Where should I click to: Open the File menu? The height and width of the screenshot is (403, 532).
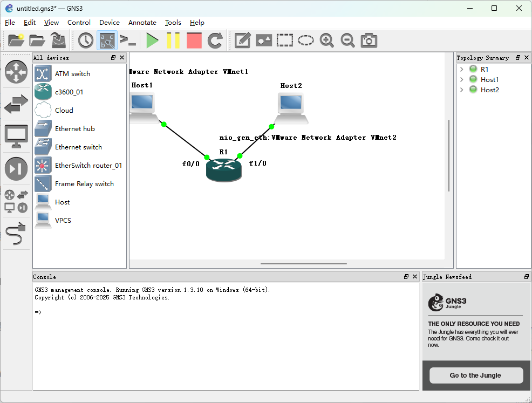pos(10,23)
